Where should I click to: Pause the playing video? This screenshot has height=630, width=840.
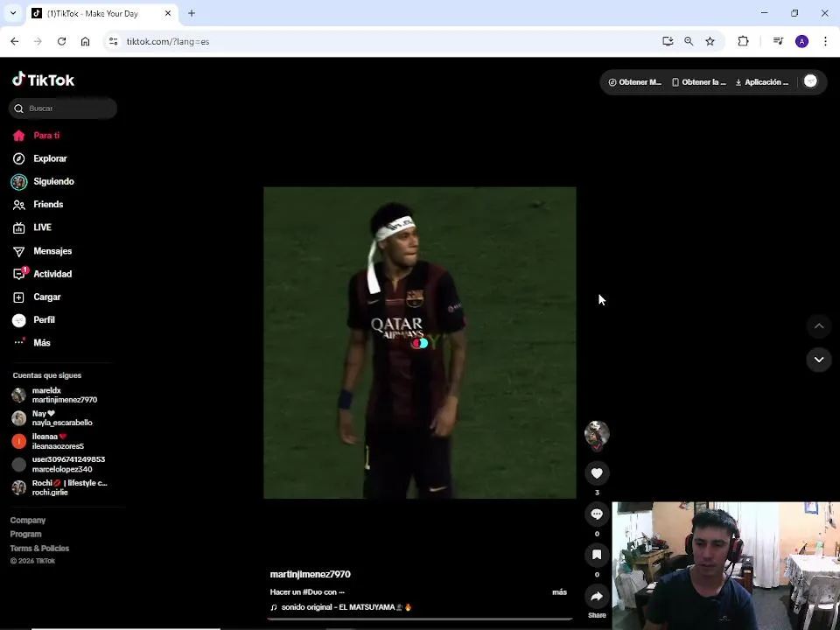[x=419, y=343]
